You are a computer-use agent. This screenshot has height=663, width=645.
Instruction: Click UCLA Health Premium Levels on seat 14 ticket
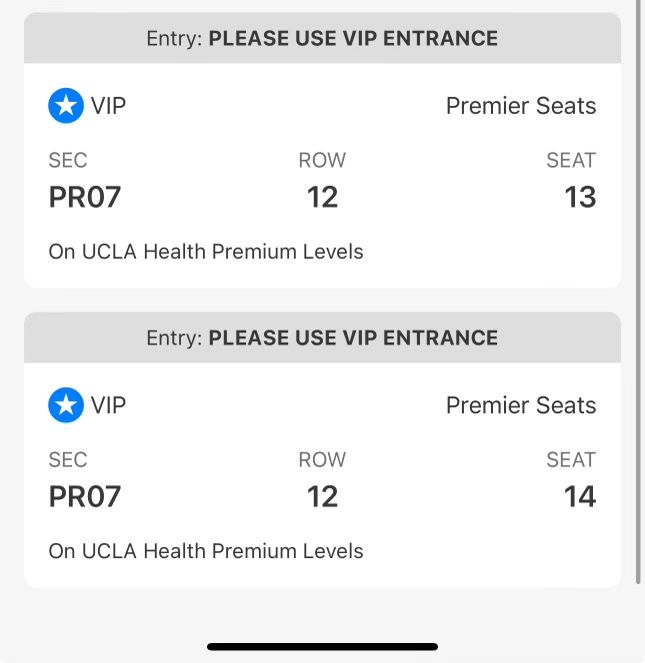[206, 550]
